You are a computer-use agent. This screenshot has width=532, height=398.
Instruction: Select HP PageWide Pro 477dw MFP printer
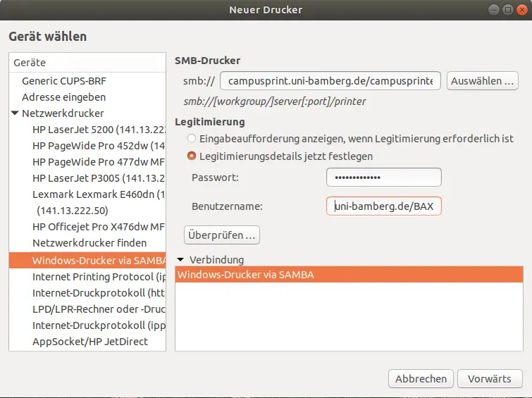[x=87, y=162]
